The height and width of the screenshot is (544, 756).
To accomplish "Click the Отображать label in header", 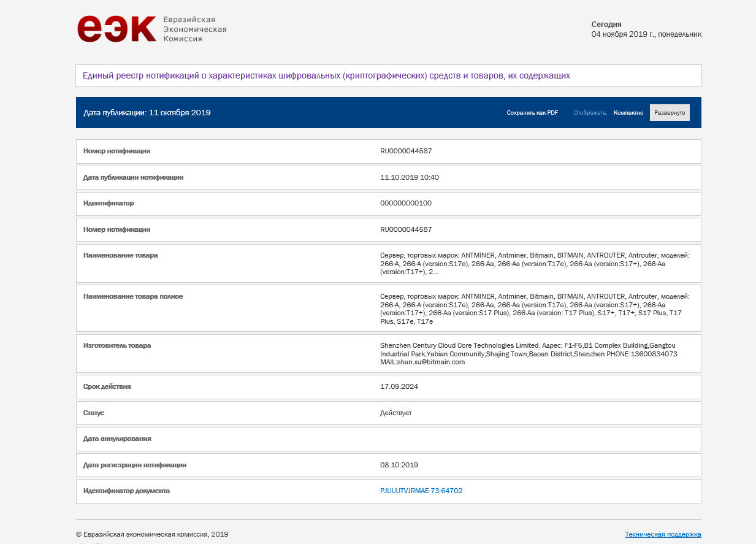I will (590, 113).
